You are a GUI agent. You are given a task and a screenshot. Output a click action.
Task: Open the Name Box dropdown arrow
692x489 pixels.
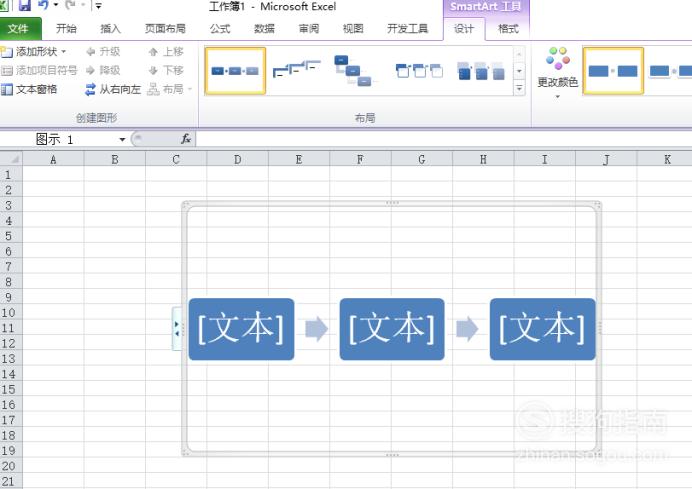pyautogui.click(x=122, y=140)
